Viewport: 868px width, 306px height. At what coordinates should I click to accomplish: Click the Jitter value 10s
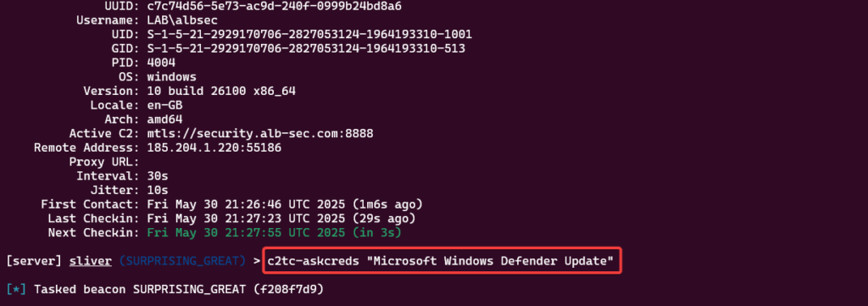(157, 190)
